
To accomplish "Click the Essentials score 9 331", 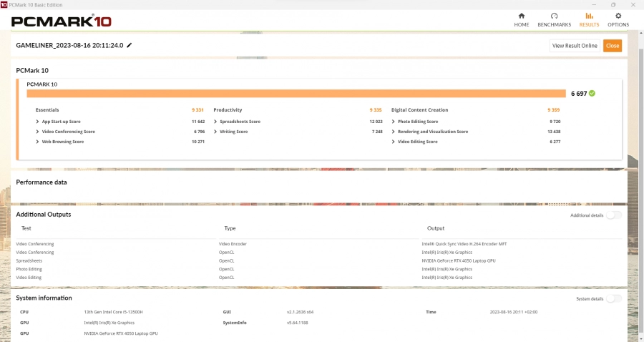I will [197, 110].
